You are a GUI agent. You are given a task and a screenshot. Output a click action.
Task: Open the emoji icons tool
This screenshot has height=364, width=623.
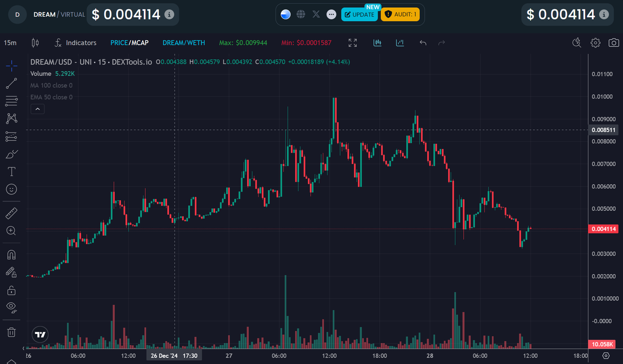[11, 189]
